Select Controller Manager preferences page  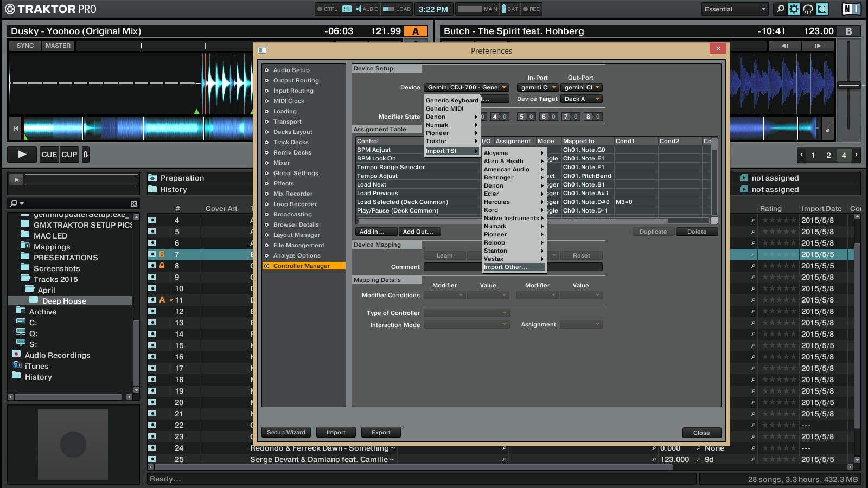304,266
